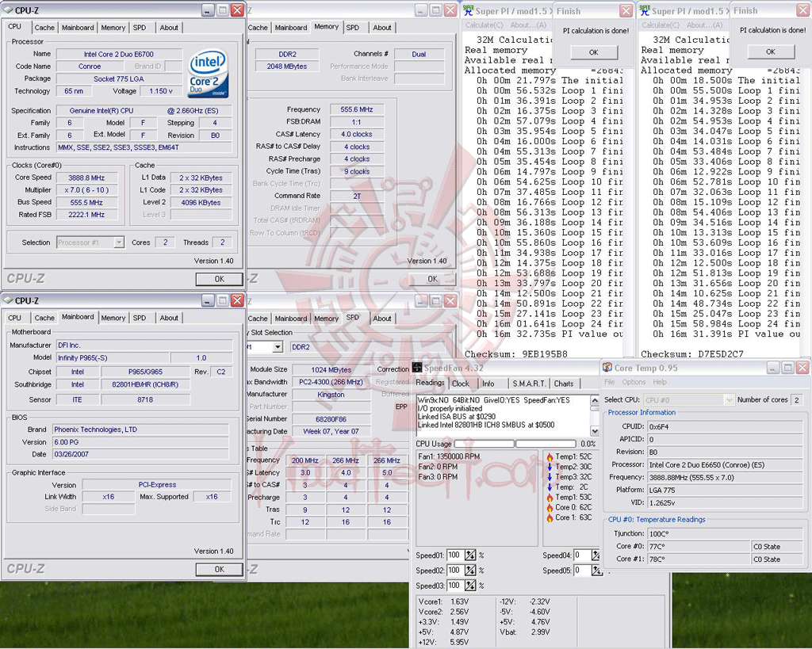Image resolution: width=812 pixels, height=649 pixels.
Task: Click OK in the DFI mainboard CPU-Z window
Action: point(219,569)
